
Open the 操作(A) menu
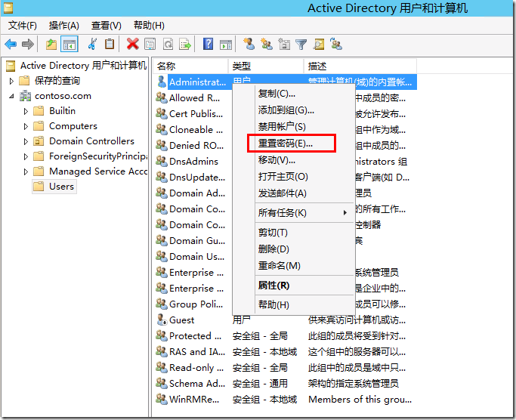(64, 26)
